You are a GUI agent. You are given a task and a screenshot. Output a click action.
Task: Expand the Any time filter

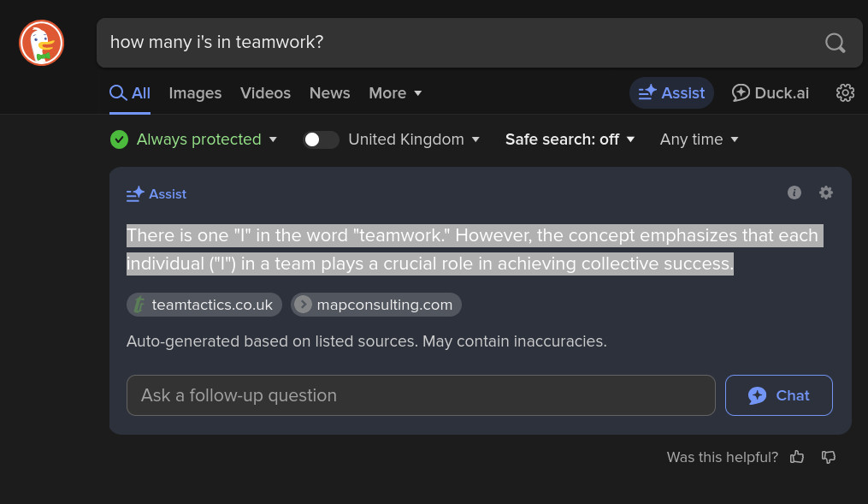699,139
